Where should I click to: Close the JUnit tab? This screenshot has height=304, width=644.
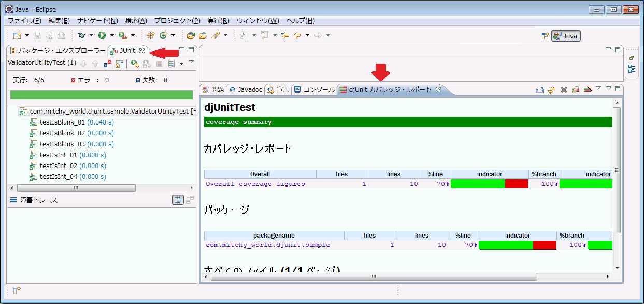(142, 51)
